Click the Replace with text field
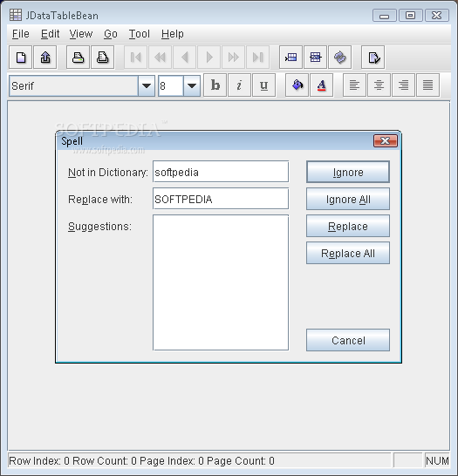 (221, 199)
